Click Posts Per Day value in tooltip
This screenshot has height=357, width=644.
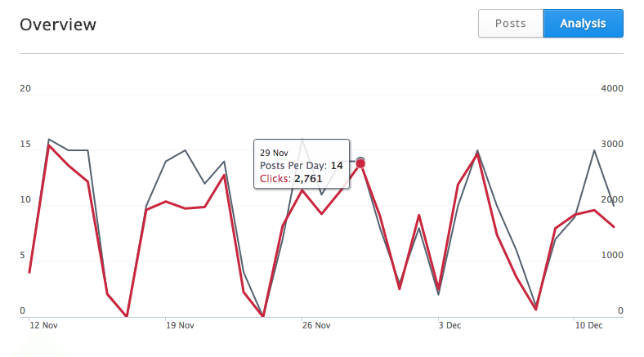[337, 165]
